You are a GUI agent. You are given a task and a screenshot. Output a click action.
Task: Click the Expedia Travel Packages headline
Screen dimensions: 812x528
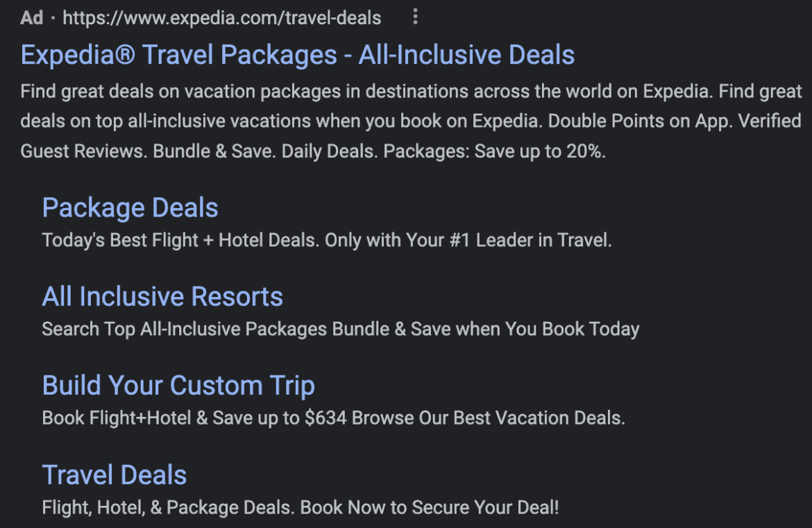[297, 54]
